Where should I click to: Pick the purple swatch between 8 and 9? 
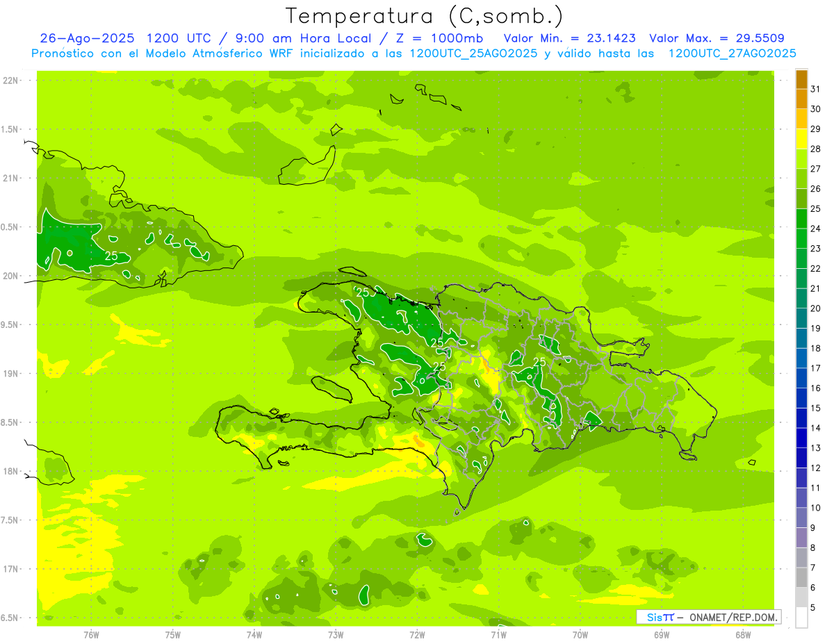[801, 538]
